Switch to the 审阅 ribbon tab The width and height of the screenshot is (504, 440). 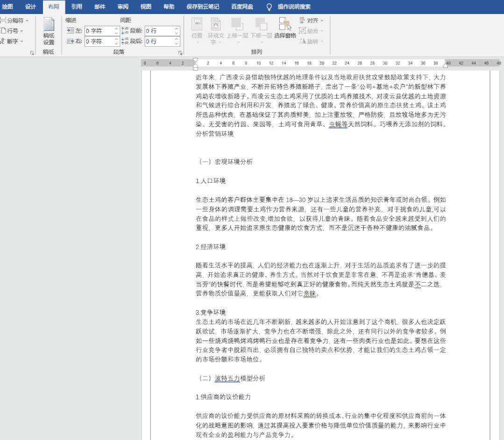click(x=123, y=7)
